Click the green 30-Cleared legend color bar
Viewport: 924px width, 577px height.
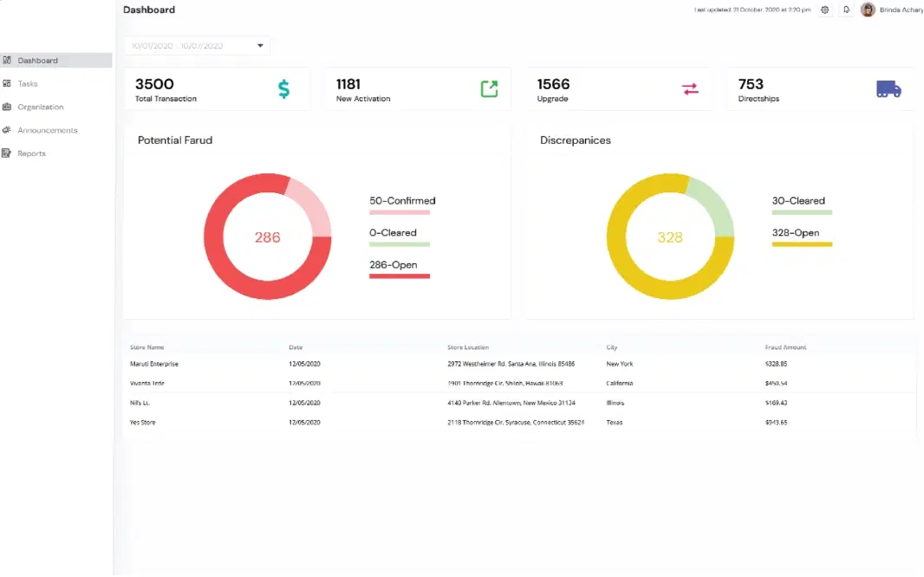pyautogui.click(x=802, y=212)
